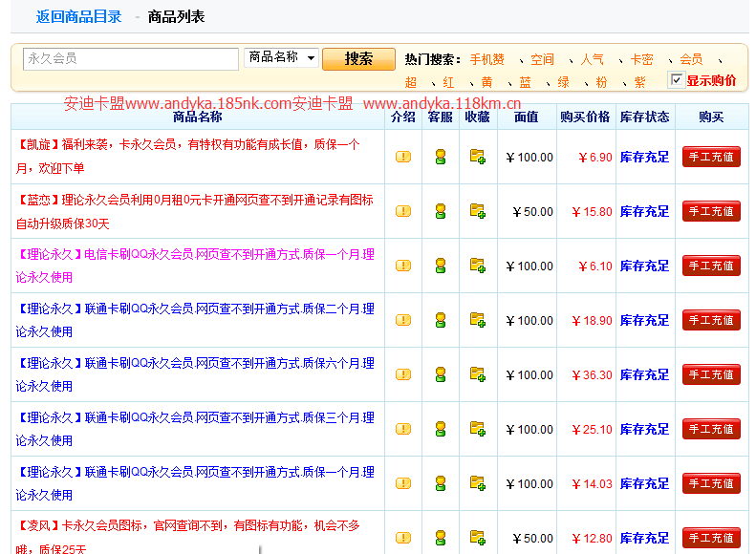This screenshot has height=554, width=756.
Task: Open intro icon for 质保三个月 product row
Action: (x=403, y=429)
